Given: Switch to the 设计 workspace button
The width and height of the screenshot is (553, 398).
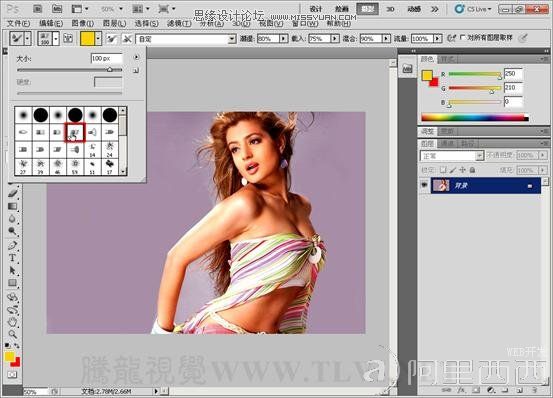Looking at the screenshot, I should pyautogui.click(x=316, y=9).
